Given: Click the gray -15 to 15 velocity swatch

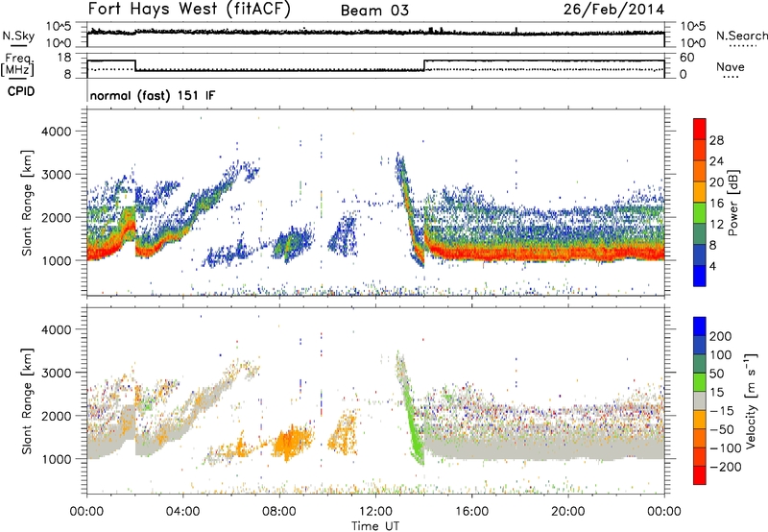Looking at the screenshot, I should point(700,400).
